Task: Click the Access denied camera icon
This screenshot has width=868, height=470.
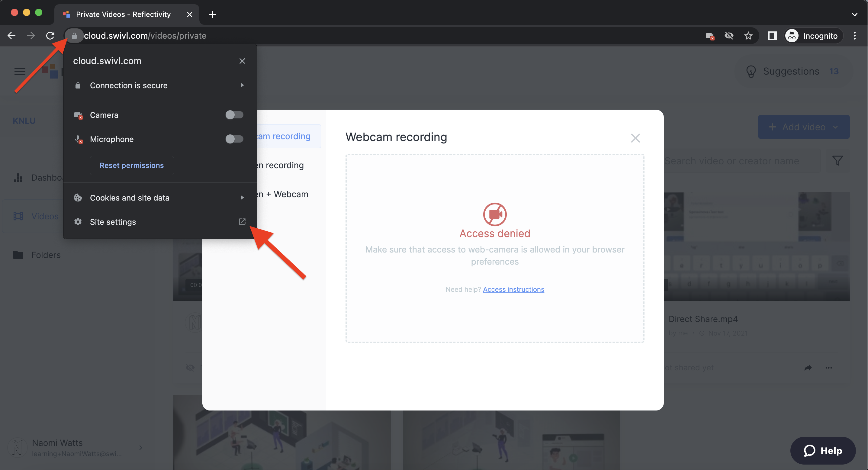Action: pos(495,214)
